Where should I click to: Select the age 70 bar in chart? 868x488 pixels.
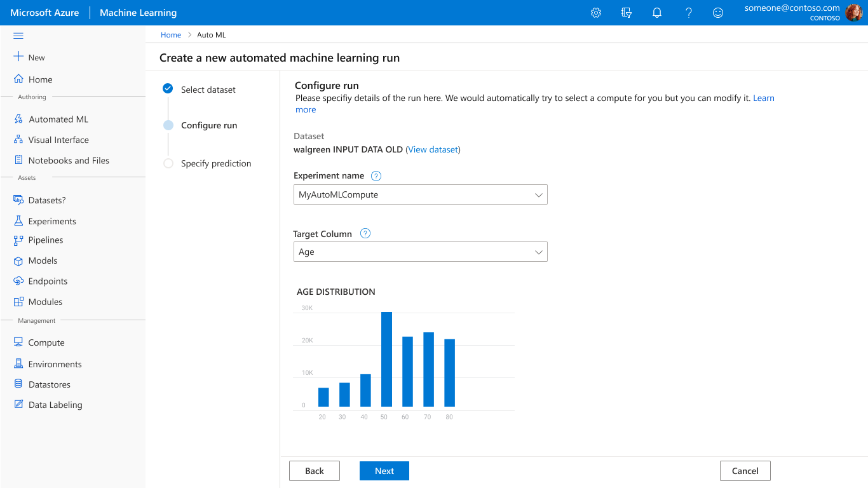428,369
